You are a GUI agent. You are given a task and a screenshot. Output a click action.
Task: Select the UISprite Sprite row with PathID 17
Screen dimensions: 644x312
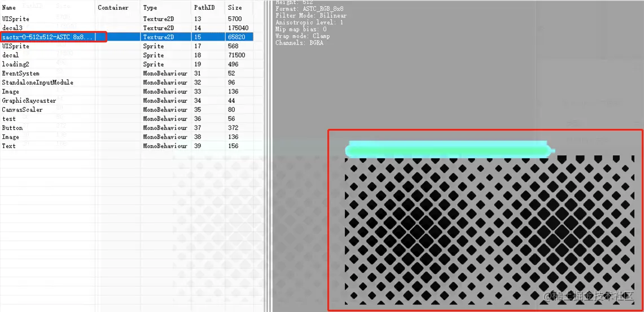pyautogui.click(x=16, y=46)
